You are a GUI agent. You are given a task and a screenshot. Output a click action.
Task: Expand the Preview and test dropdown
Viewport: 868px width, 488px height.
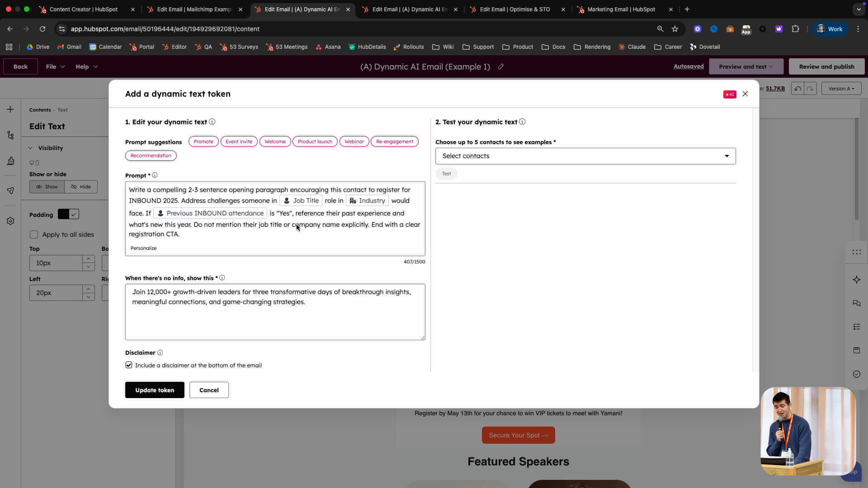745,66
